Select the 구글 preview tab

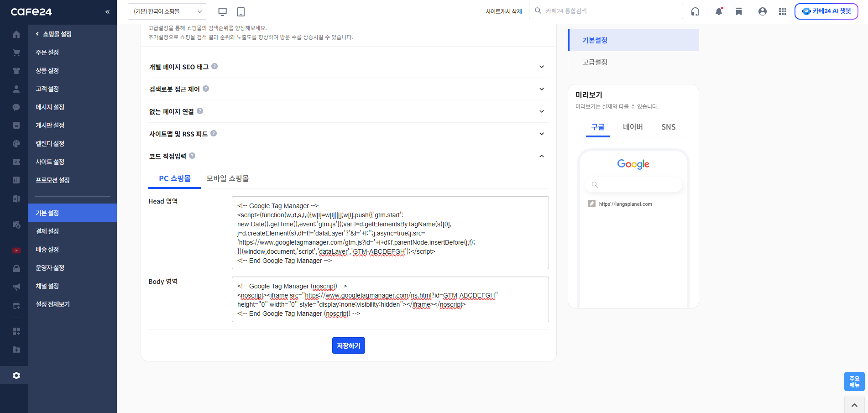pos(598,127)
